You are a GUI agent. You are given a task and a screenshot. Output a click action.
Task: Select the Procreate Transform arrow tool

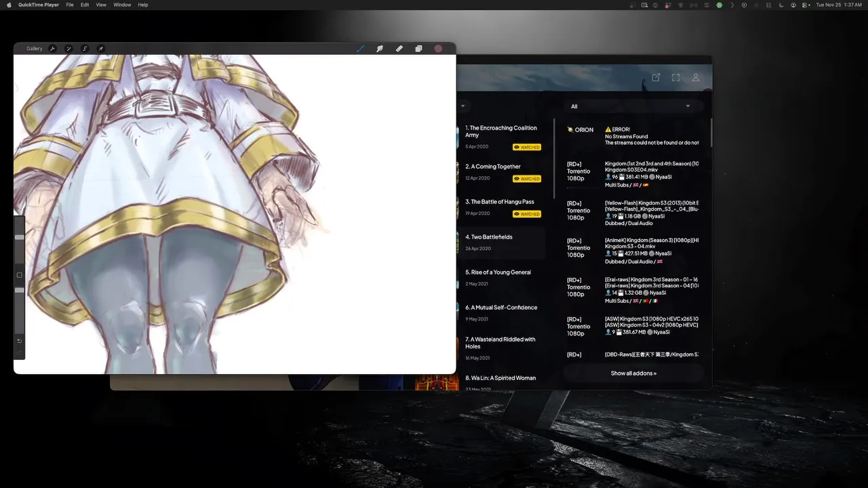click(x=100, y=49)
